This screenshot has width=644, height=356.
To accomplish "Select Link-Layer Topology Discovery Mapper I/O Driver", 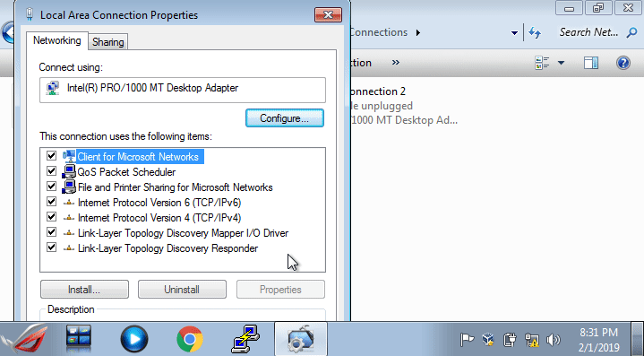I will pos(183,232).
